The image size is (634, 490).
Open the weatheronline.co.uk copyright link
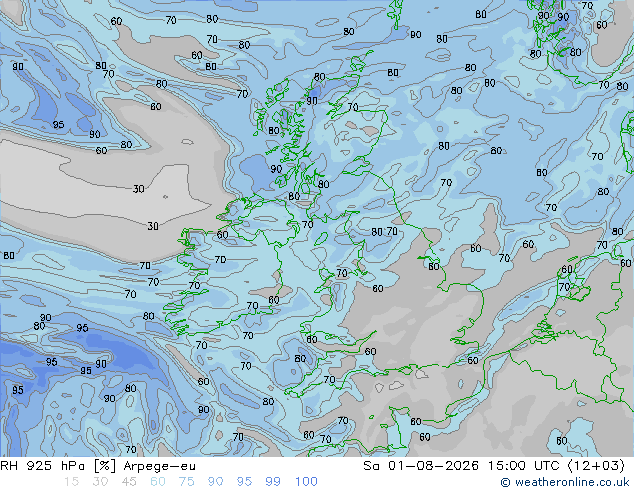pyautogui.click(x=564, y=482)
